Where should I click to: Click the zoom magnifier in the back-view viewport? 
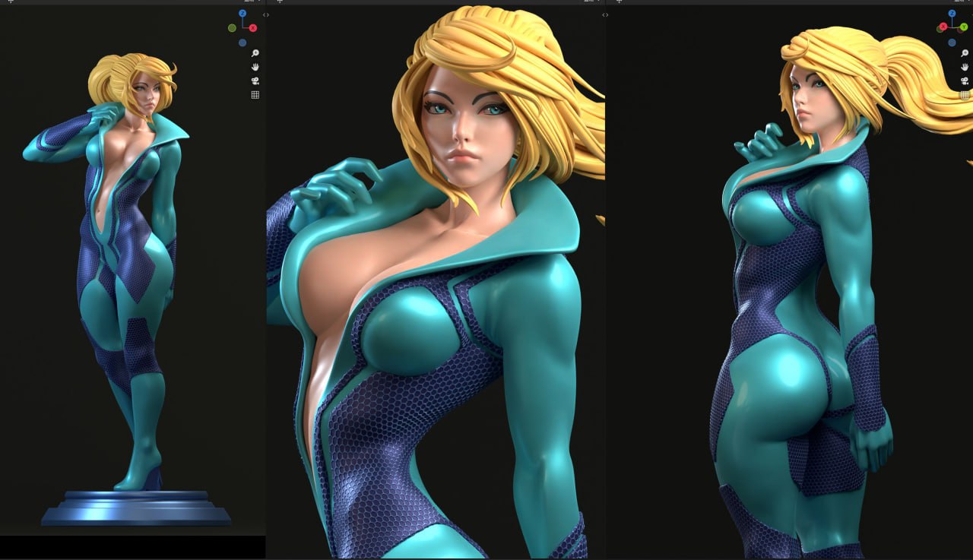pos(965,53)
